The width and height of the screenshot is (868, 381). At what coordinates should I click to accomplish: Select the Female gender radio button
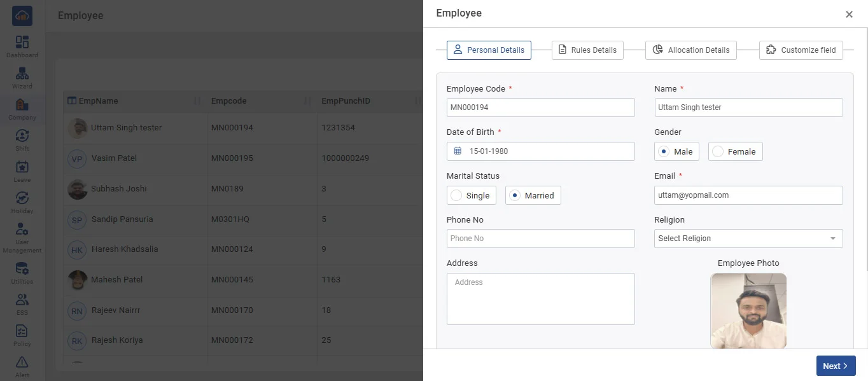coord(718,151)
